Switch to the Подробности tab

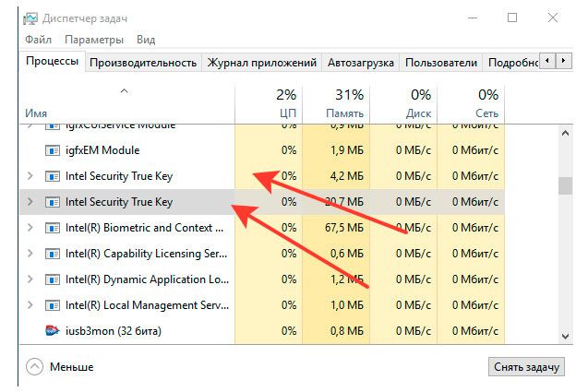click(512, 63)
